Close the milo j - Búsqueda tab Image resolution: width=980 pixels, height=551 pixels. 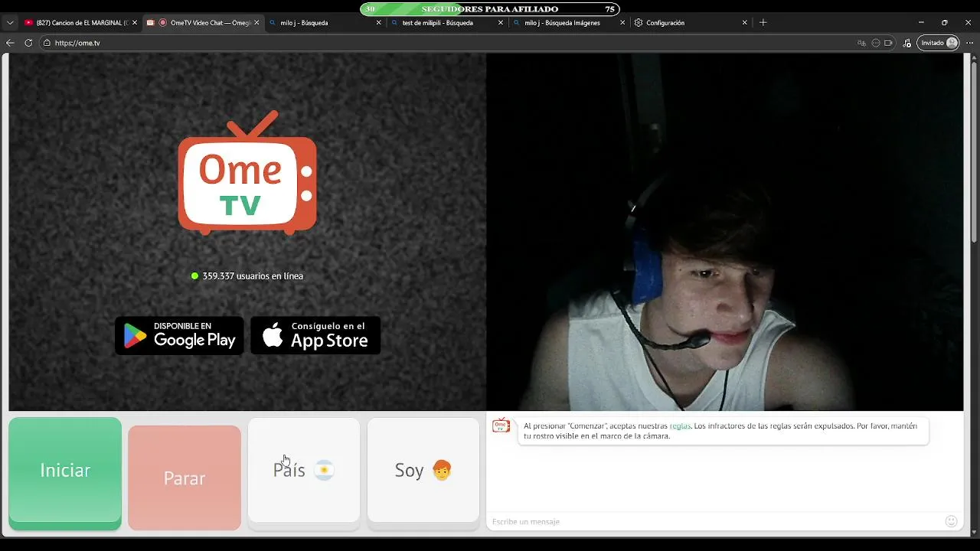[x=378, y=23]
